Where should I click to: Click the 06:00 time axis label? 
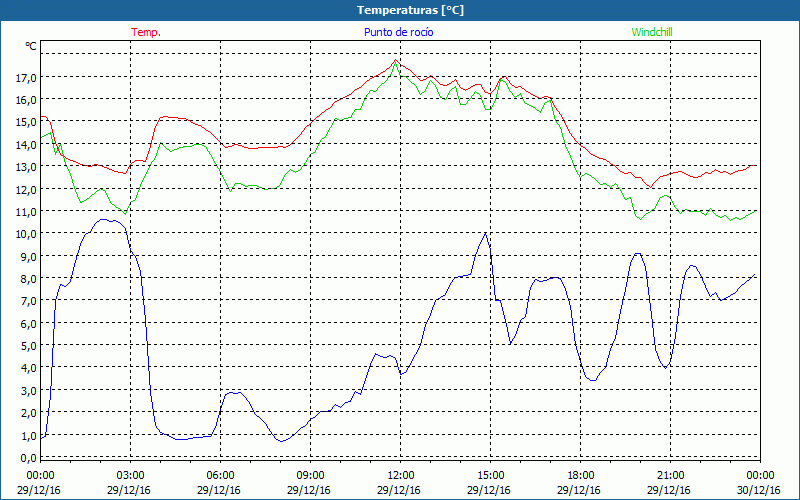pos(220,476)
